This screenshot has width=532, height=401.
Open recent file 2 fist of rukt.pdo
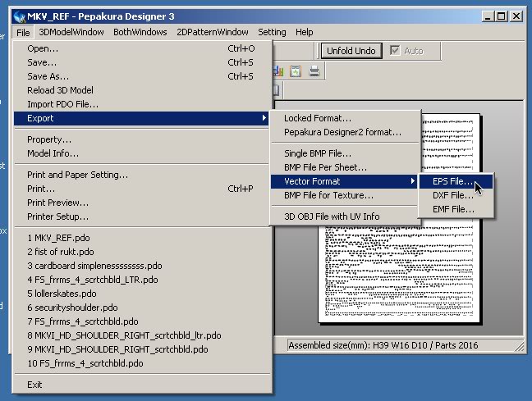point(141,252)
